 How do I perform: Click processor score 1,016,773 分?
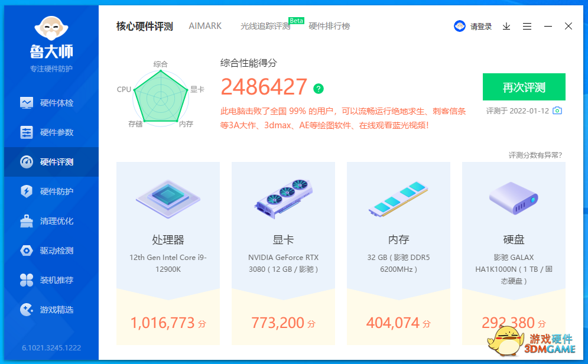[x=168, y=323]
